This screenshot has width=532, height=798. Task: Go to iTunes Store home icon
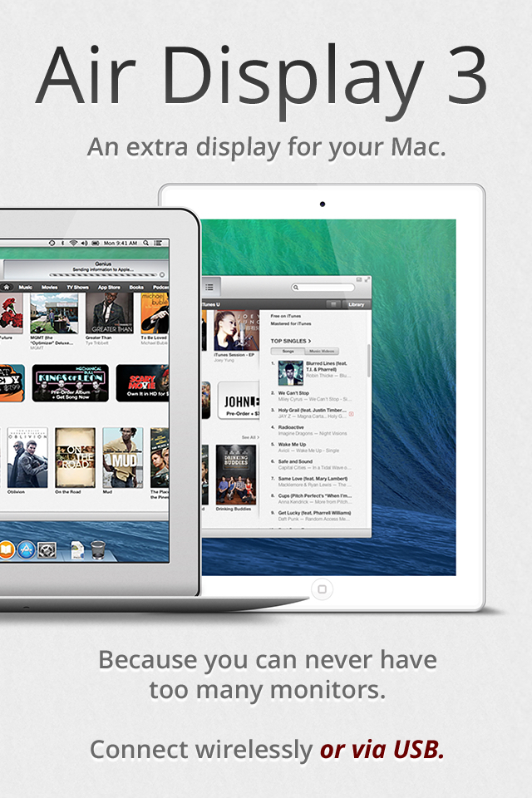(x=7, y=287)
